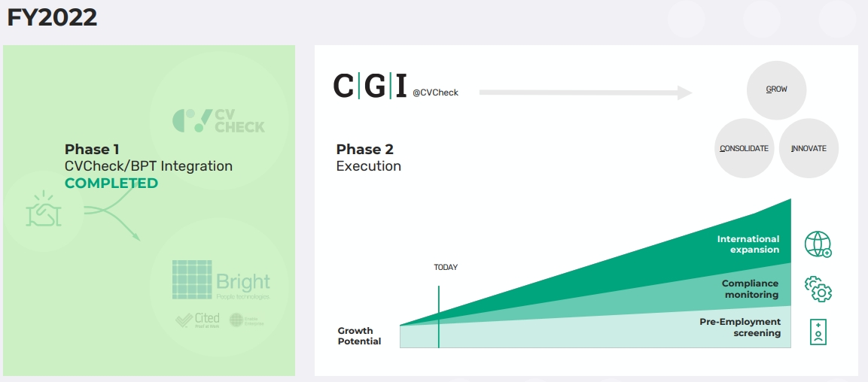Click the gears Compliance monitoring icon
The image size is (868, 382).
tap(818, 289)
